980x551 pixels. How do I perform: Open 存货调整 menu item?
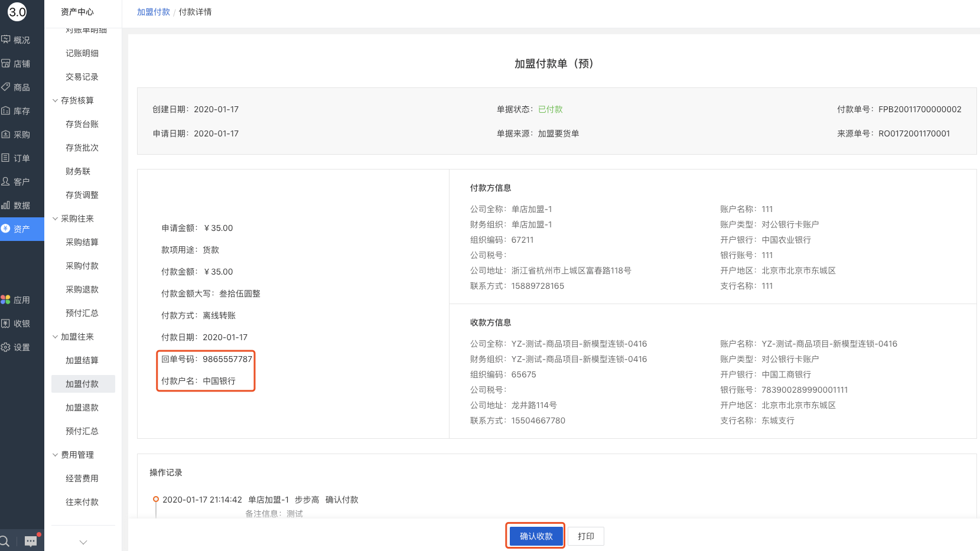coord(82,195)
